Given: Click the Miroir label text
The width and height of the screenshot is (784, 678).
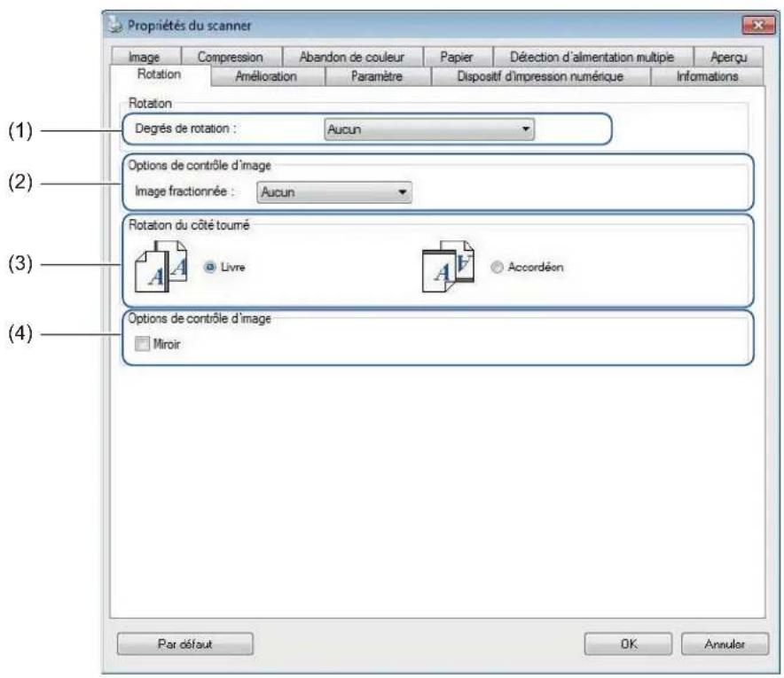Looking at the screenshot, I should pos(167,344).
